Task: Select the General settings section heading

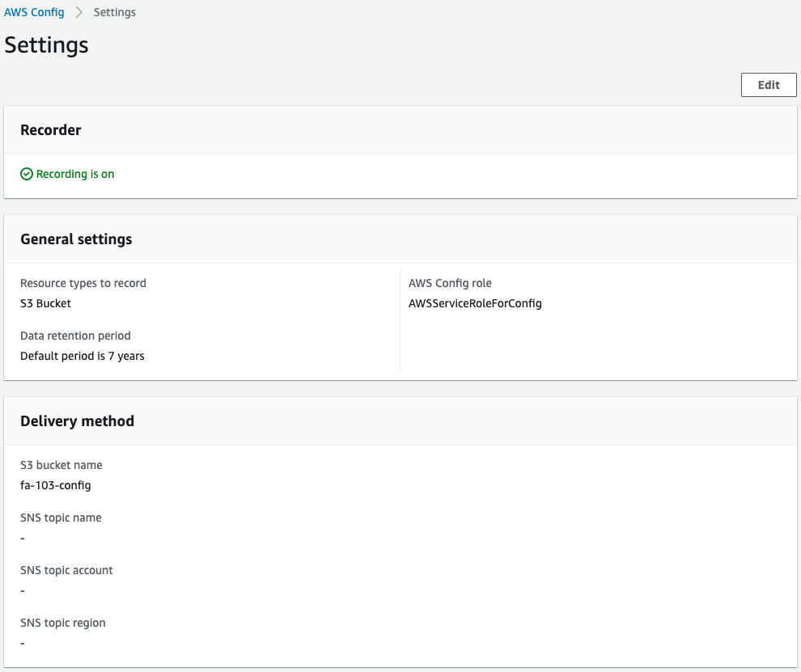Action: point(76,239)
